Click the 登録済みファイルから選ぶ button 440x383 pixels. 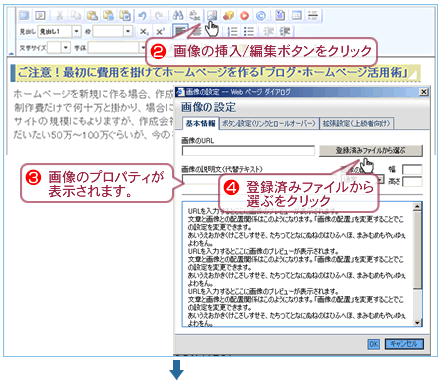pos(371,151)
